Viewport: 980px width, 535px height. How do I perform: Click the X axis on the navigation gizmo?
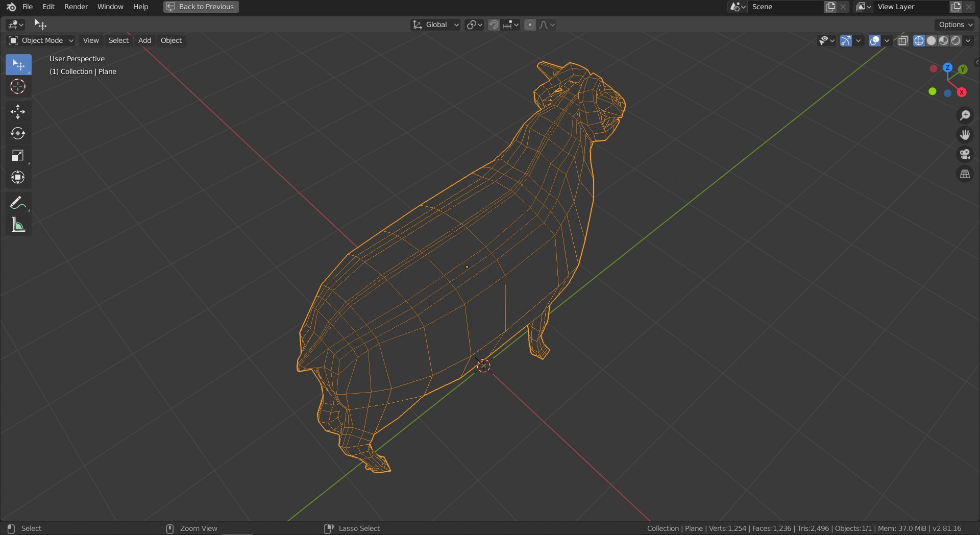[962, 92]
